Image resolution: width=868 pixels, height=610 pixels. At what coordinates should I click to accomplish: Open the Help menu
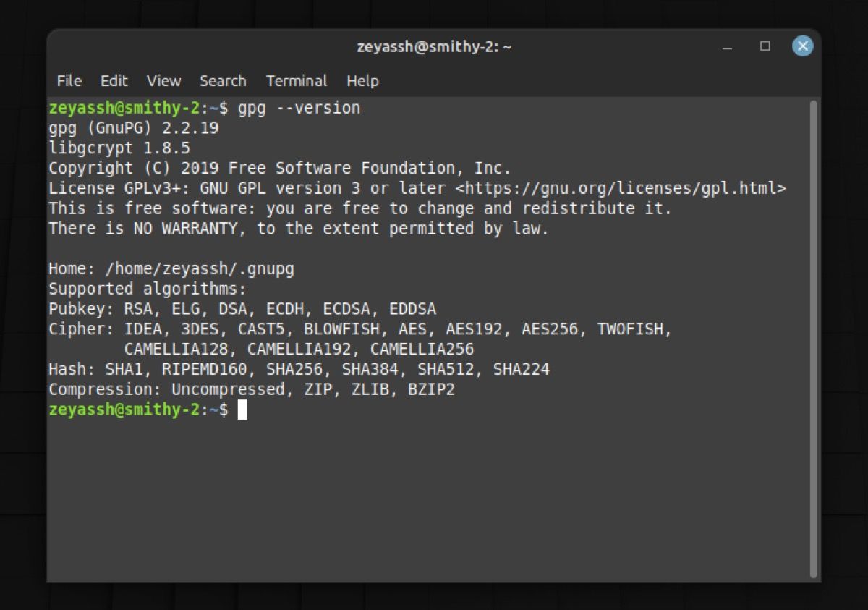[x=362, y=81]
